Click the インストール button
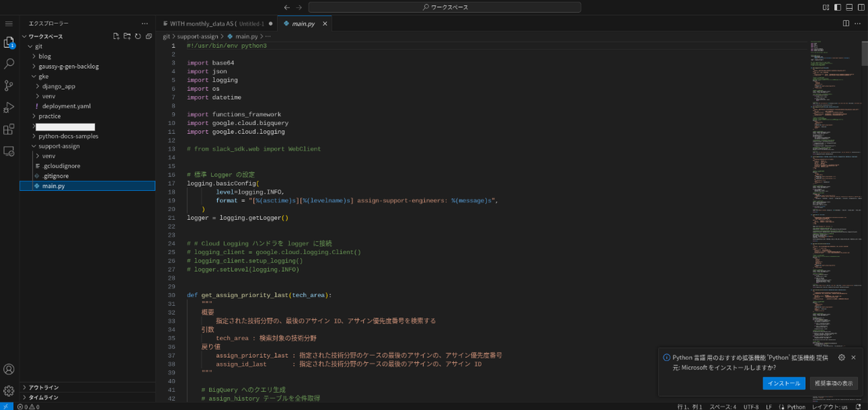 [x=783, y=383]
